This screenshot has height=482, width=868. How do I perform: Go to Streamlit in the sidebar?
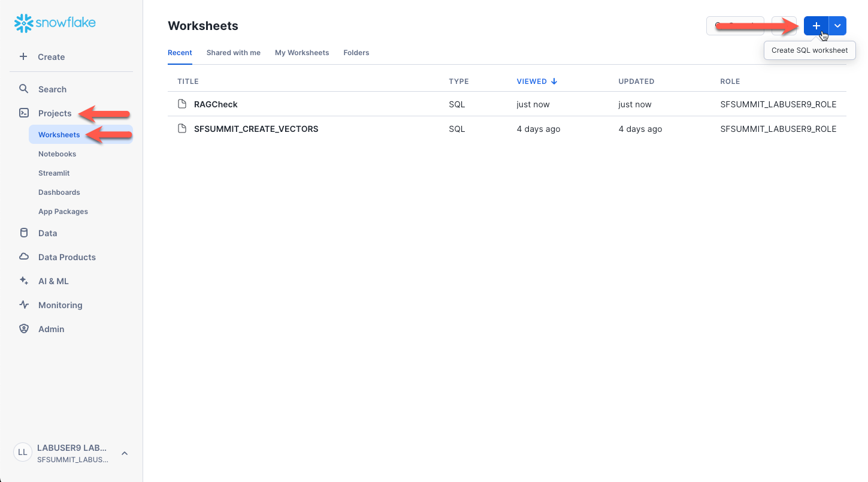point(54,173)
